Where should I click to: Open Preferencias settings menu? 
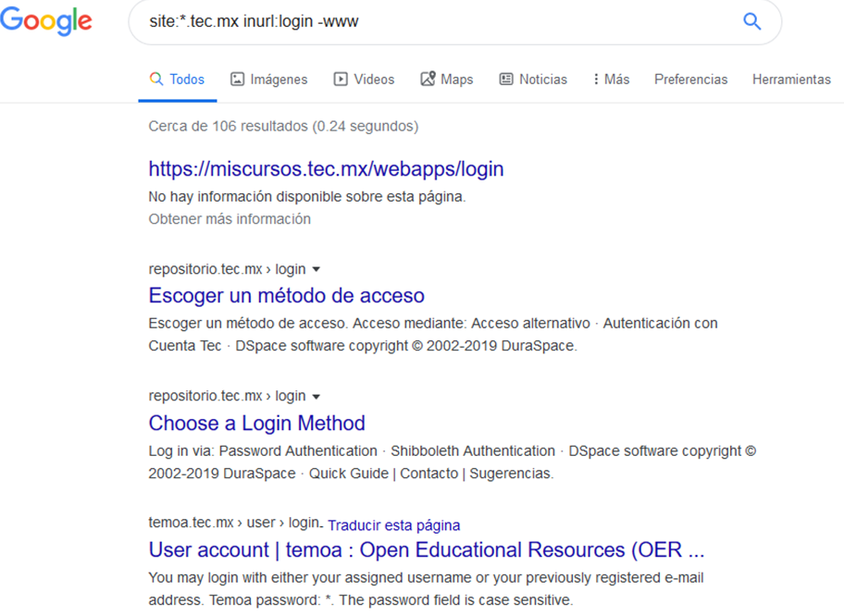pos(690,80)
